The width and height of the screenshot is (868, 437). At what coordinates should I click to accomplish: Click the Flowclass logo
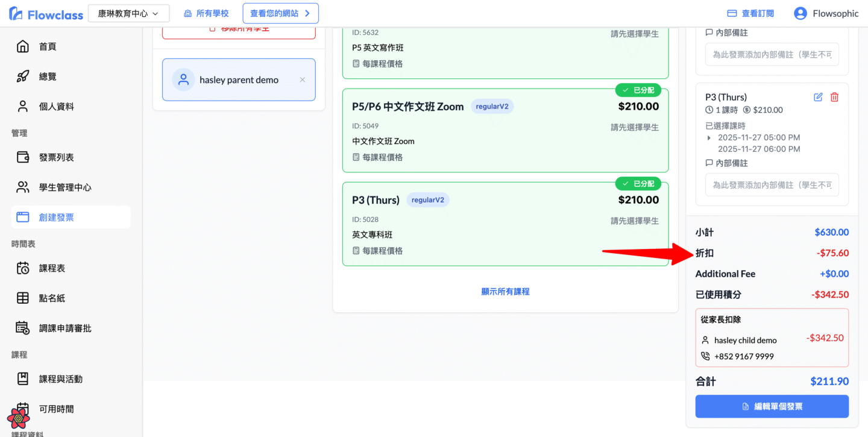pyautogui.click(x=46, y=14)
